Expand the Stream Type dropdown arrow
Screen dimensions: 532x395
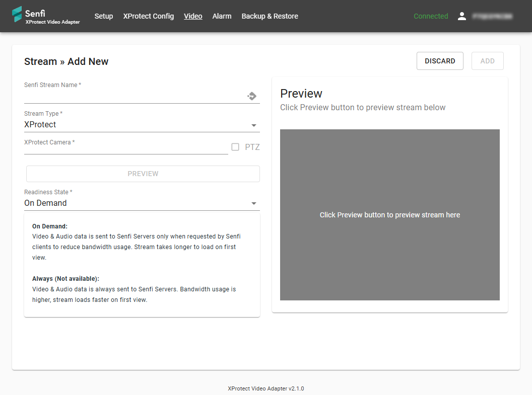(x=254, y=125)
